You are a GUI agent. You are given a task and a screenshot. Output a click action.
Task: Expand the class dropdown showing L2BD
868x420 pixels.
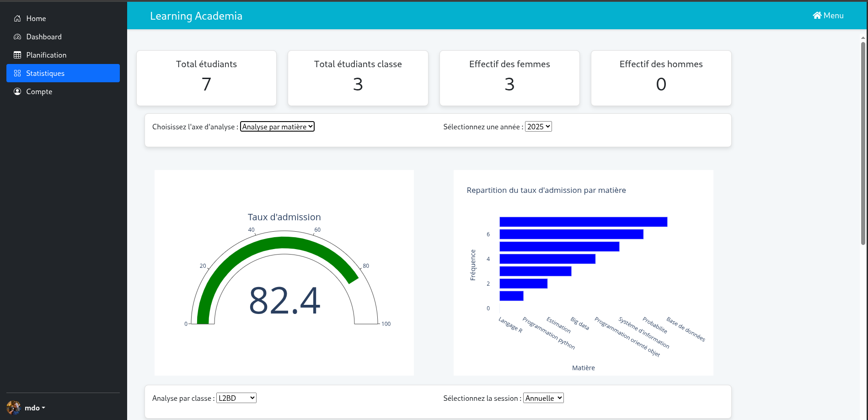(x=236, y=398)
